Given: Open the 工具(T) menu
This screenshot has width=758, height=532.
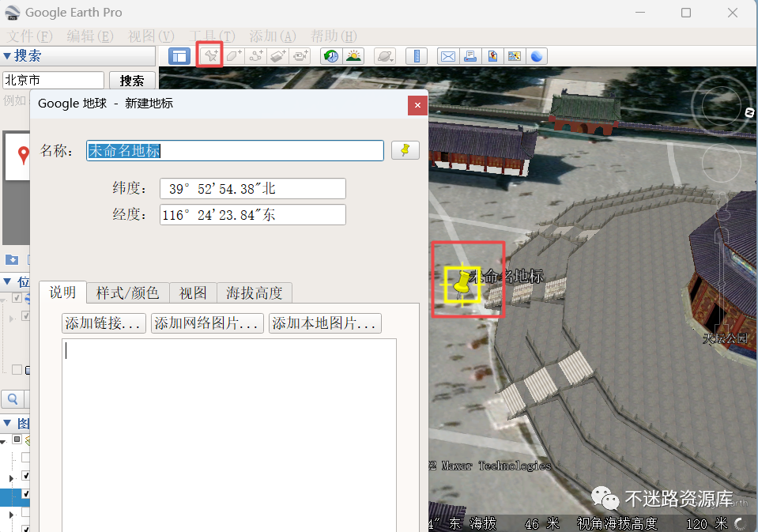Looking at the screenshot, I should point(212,36).
